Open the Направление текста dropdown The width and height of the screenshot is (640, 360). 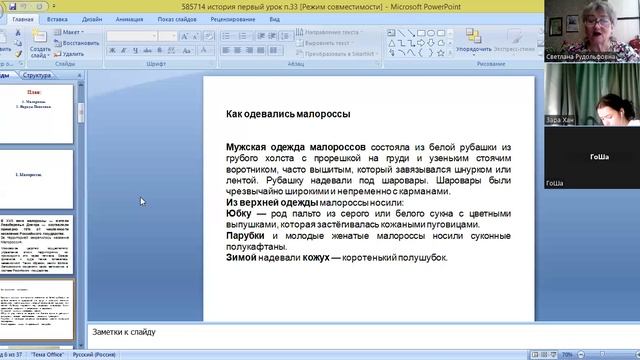329,32
